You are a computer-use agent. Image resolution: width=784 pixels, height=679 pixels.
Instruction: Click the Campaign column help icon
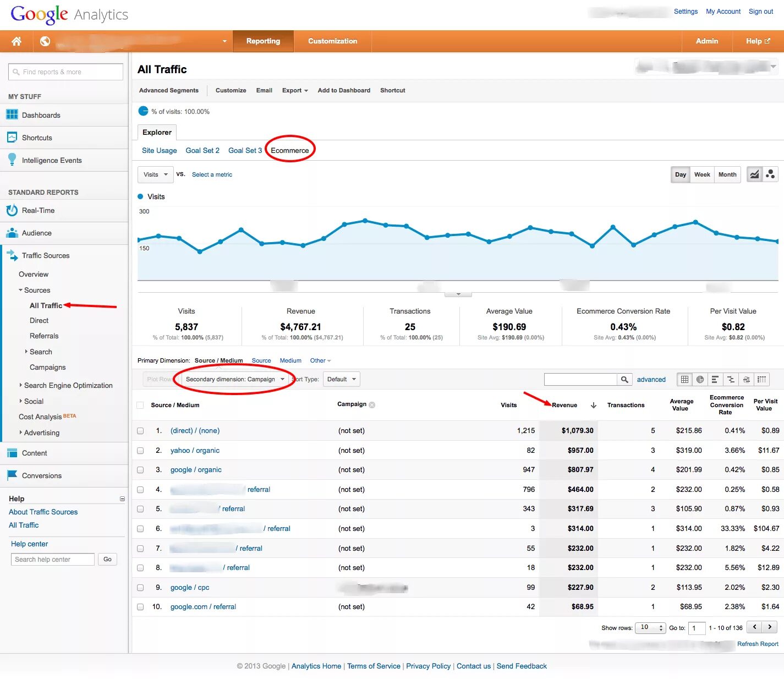coord(372,405)
